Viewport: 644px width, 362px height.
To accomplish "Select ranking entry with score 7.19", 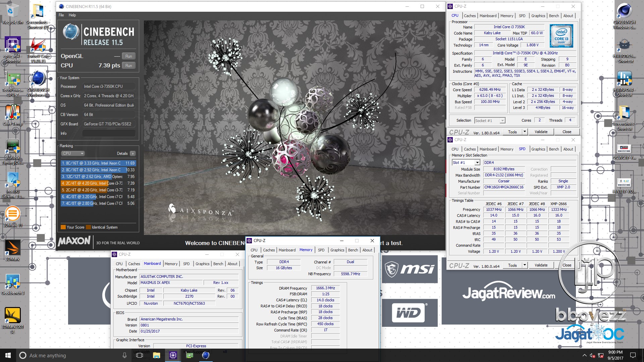I will tap(98, 190).
